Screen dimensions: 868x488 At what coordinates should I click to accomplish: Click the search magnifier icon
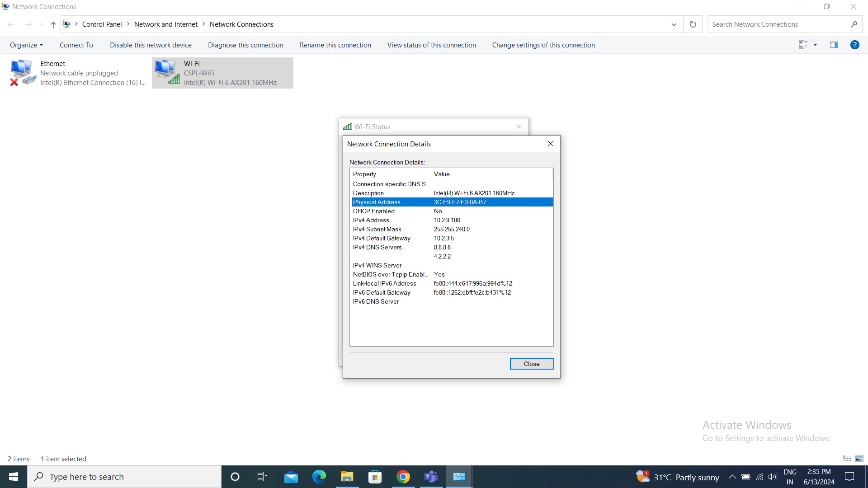[x=854, y=24]
